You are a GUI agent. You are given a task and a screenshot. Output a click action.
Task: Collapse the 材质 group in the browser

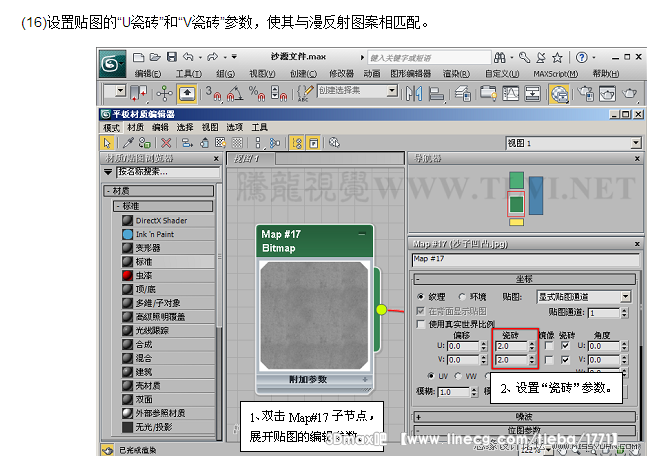[111, 191]
